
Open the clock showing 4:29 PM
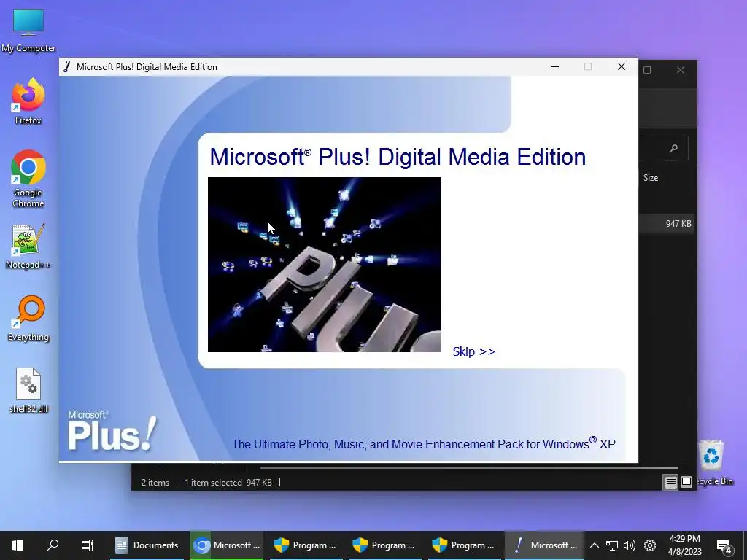coord(684,545)
